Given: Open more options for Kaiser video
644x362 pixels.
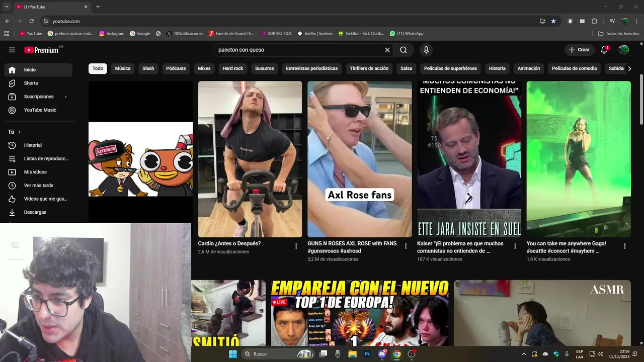Looking at the screenshot, I should pos(515,246).
